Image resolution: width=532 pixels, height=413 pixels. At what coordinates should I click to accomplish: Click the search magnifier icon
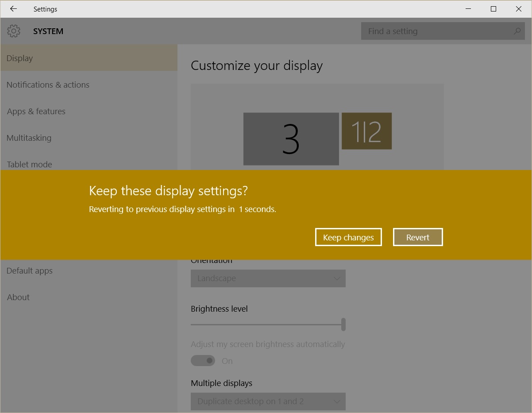517,31
